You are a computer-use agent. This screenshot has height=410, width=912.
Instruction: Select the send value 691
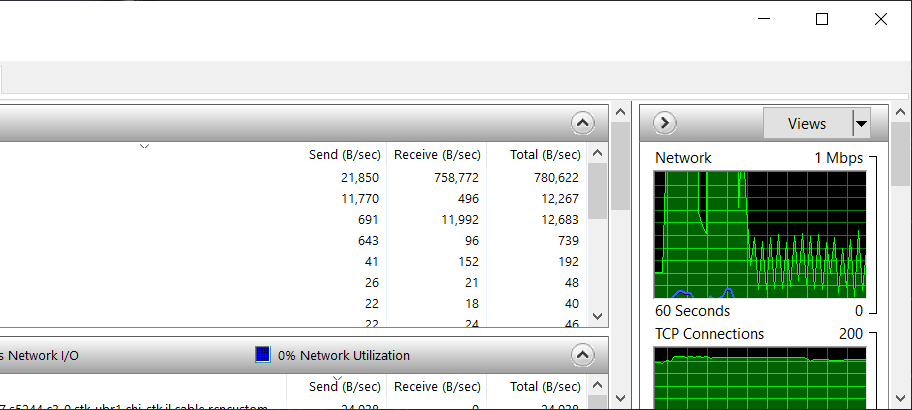(368, 219)
